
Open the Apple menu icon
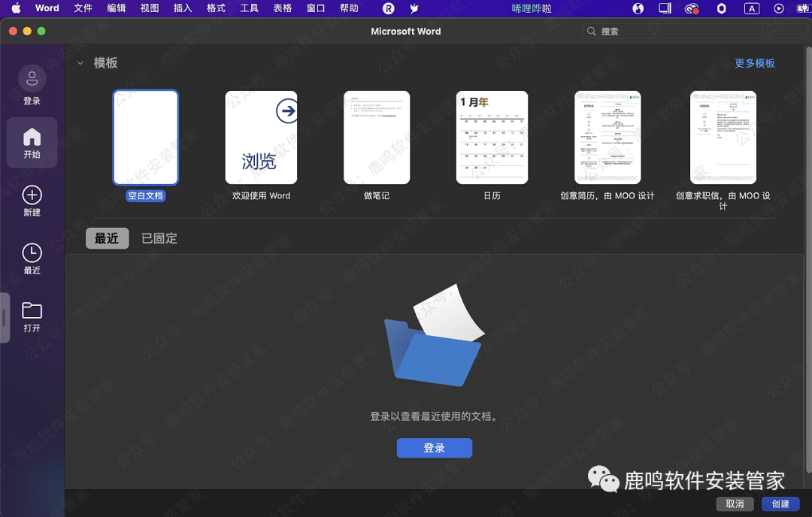point(15,8)
